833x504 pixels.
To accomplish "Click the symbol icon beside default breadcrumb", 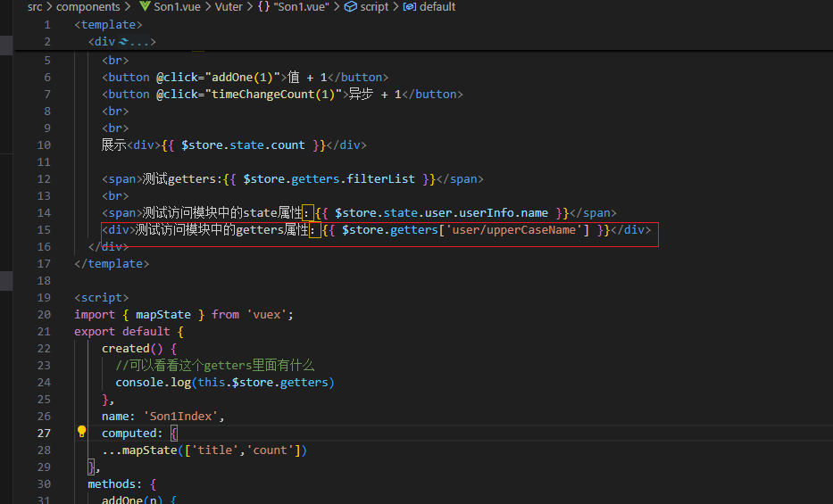I will coord(410,6).
